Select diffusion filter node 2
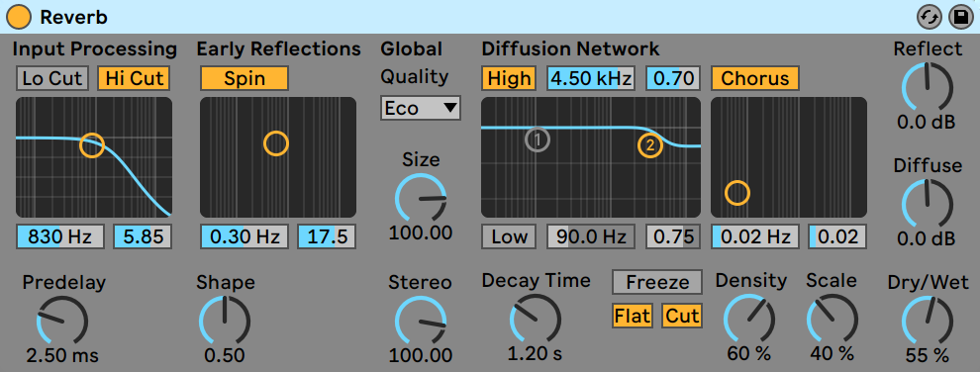The height and width of the screenshot is (372, 980). 650,145
